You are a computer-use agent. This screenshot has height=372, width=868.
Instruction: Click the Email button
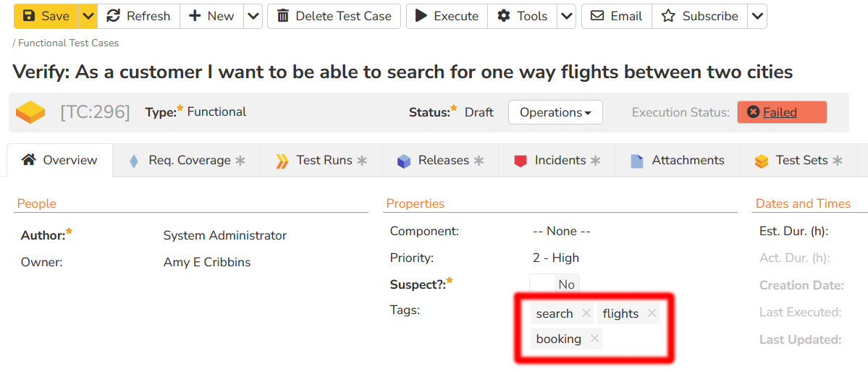tap(617, 16)
